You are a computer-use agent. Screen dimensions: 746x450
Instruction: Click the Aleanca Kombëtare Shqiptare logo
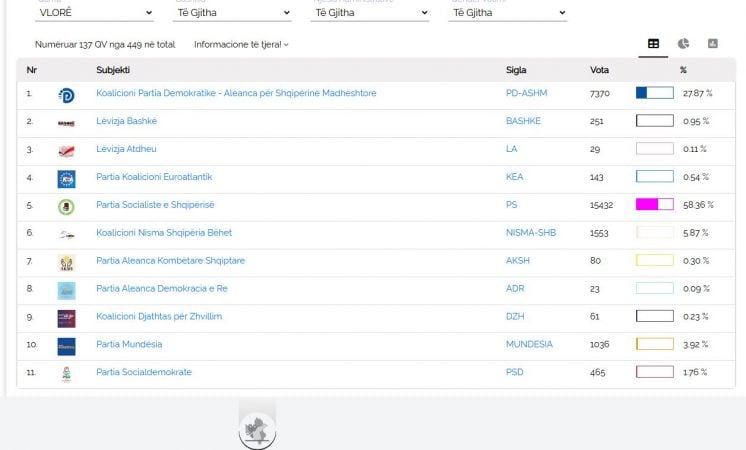tap(66, 263)
